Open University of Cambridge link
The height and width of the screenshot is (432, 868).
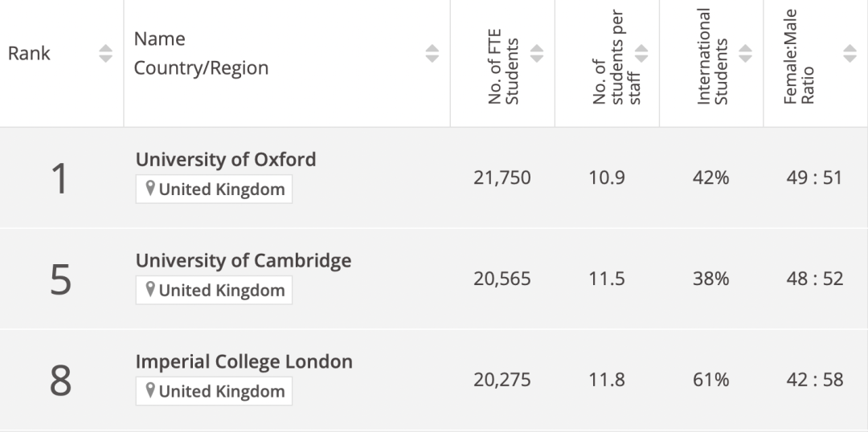(x=244, y=260)
